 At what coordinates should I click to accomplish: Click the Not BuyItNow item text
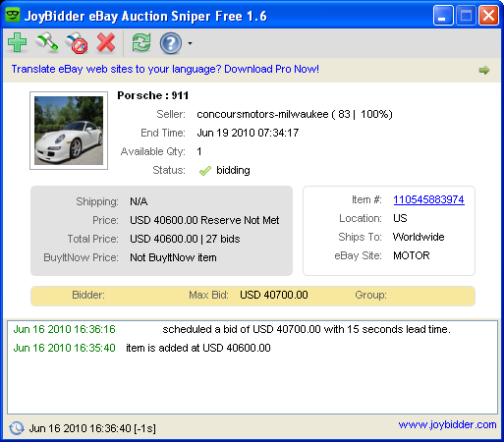[173, 257]
